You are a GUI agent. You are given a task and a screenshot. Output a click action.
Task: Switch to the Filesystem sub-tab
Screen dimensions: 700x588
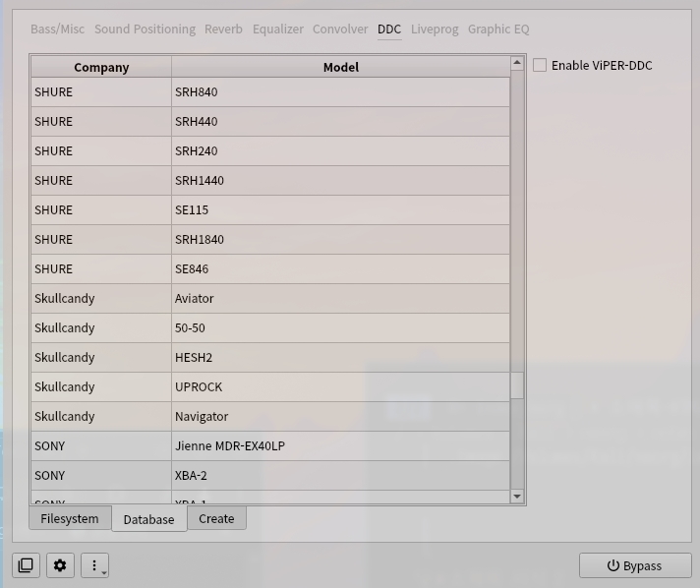(x=70, y=518)
